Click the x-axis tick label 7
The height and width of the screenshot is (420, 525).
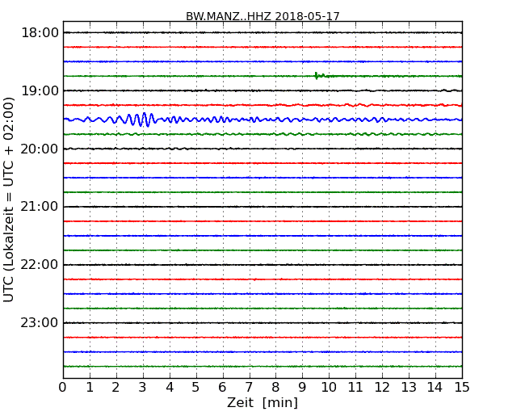249,388
